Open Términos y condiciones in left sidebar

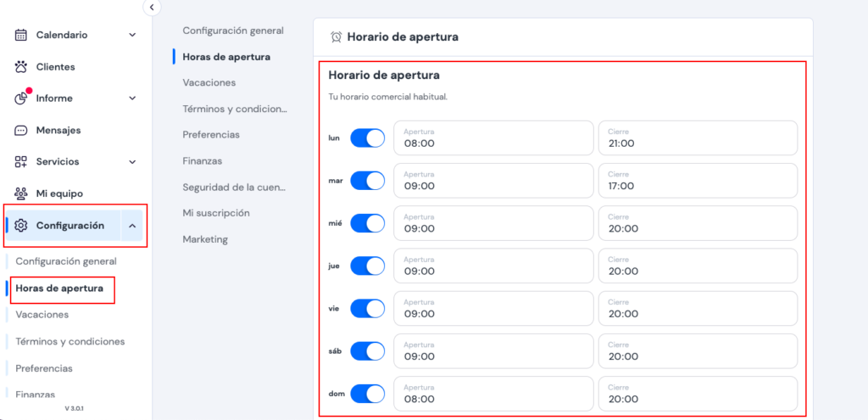tap(70, 342)
